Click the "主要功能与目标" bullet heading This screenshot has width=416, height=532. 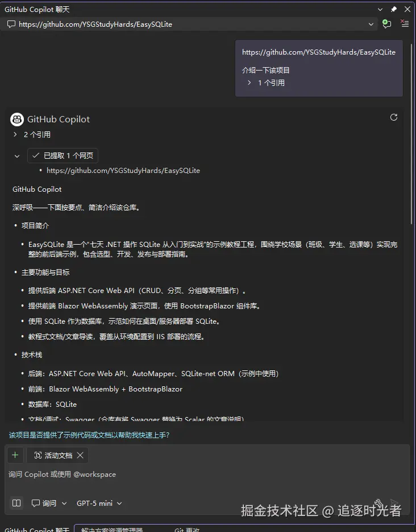click(x=45, y=272)
